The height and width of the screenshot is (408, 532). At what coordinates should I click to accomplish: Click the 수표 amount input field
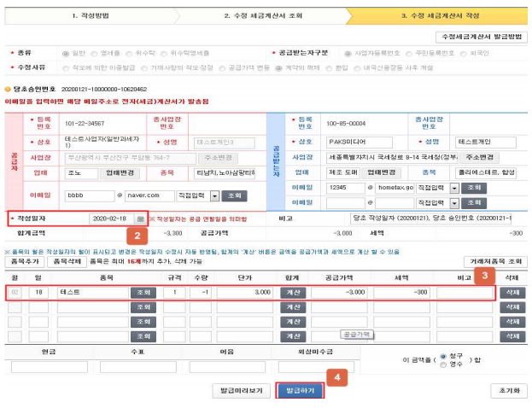138,367
